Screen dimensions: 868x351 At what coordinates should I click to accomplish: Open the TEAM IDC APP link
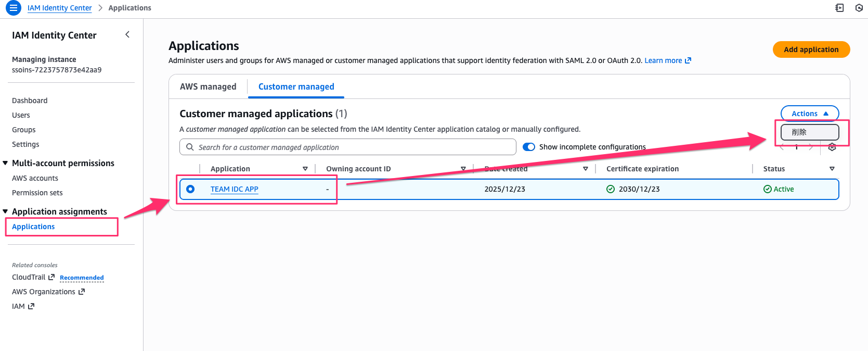click(x=234, y=189)
